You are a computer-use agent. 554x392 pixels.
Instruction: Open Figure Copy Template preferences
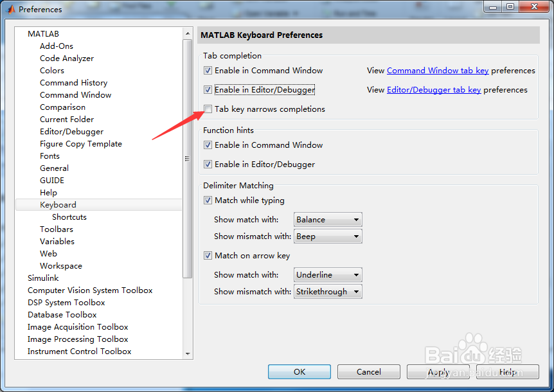tap(81, 144)
